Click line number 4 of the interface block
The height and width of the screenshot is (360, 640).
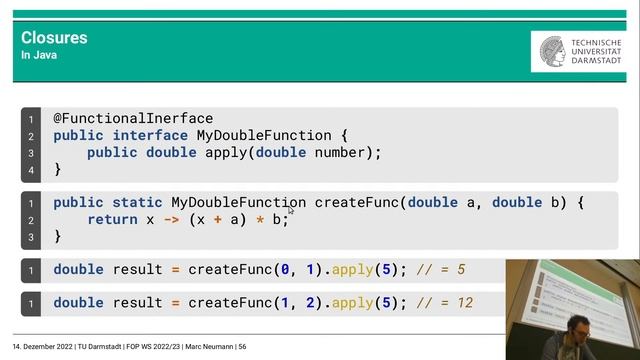click(31, 170)
